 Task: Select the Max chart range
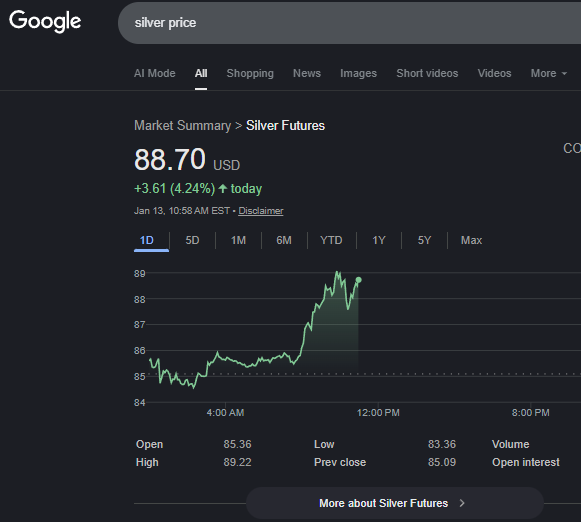point(471,240)
